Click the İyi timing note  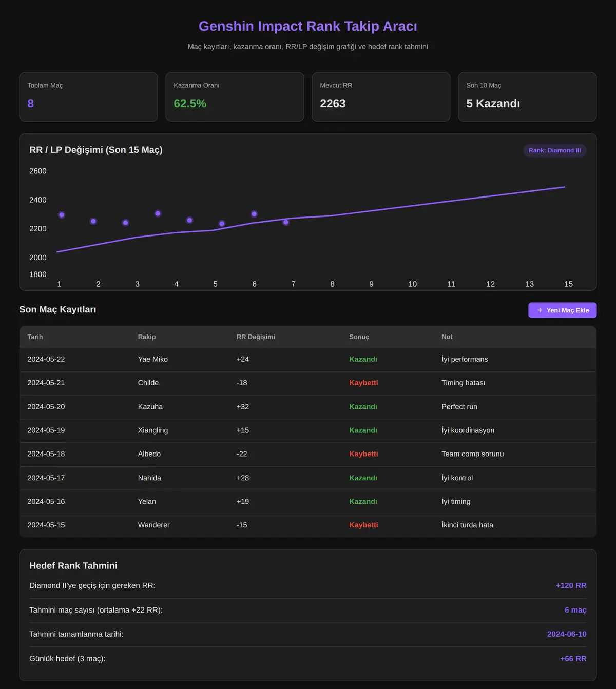coord(456,502)
